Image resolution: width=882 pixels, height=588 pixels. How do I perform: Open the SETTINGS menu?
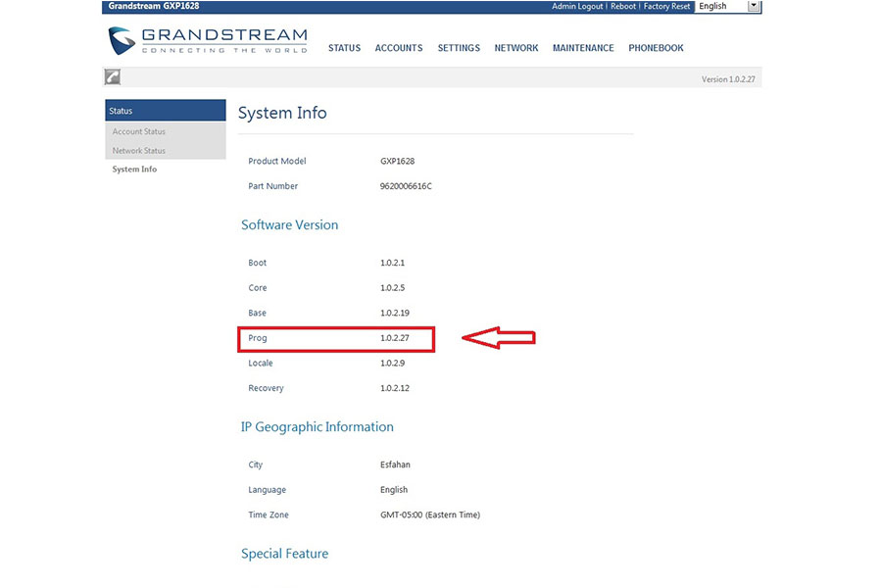point(459,48)
